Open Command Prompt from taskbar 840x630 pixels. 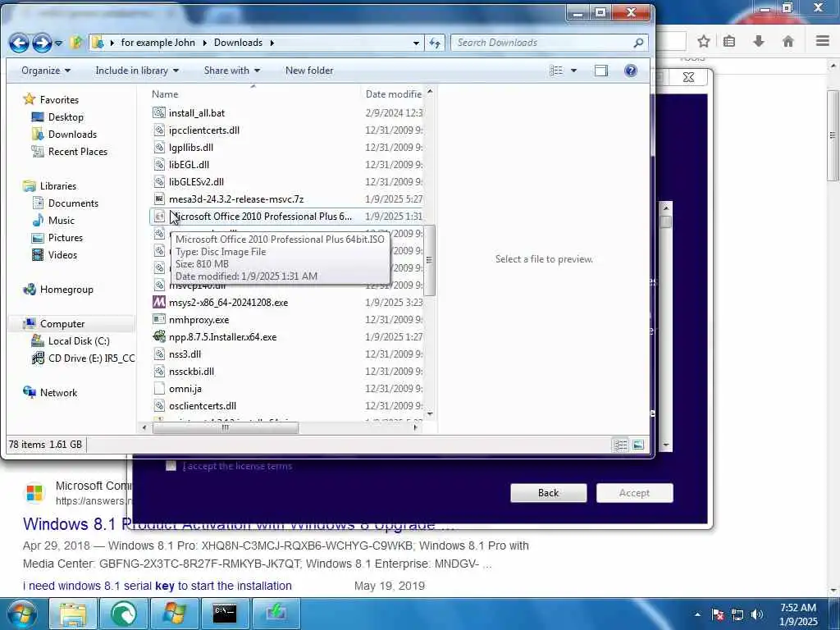click(225, 614)
